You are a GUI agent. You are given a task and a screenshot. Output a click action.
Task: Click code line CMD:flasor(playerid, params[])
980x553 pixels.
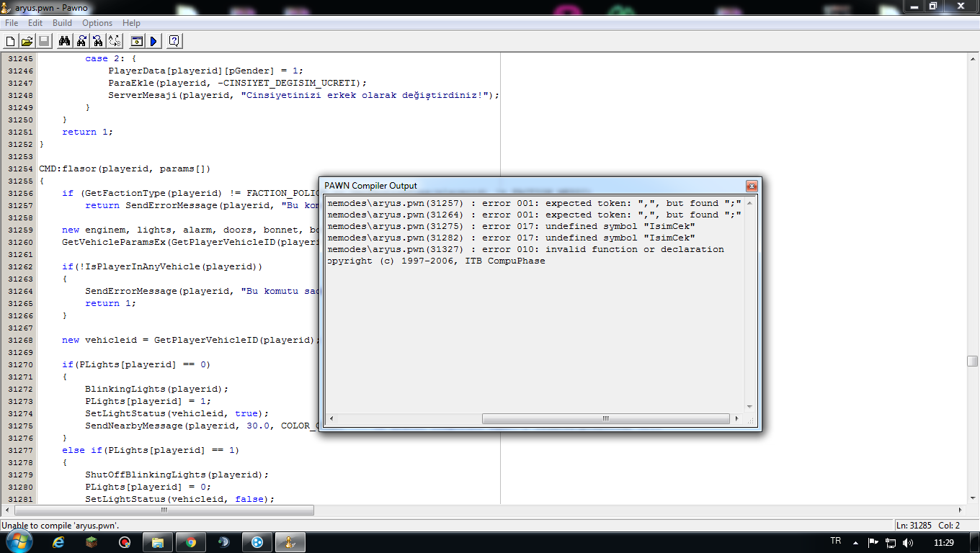pyautogui.click(x=125, y=168)
